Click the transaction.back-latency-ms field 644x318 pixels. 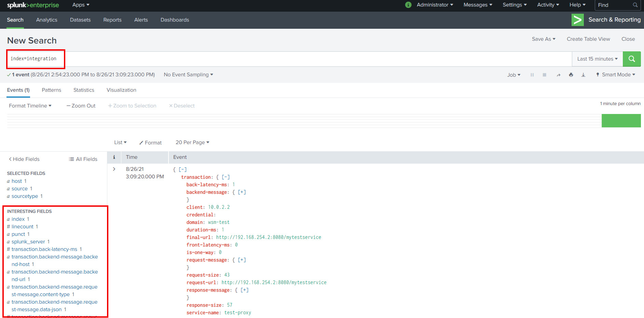(x=44, y=249)
